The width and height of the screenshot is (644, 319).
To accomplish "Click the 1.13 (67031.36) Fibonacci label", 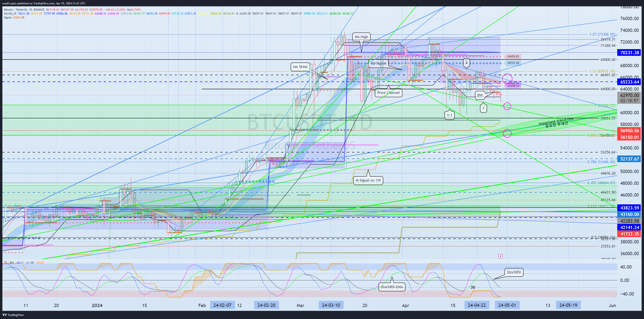I will pos(602,71).
